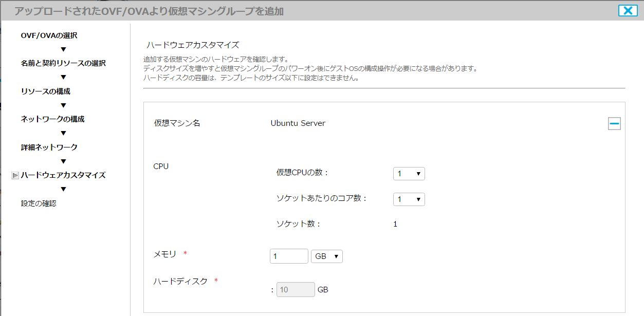
Task: Open the memory unit dropdown showing GB
Action: [x=326, y=256]
